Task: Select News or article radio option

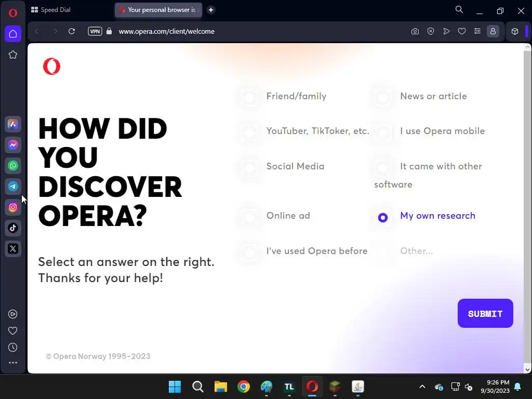Action: pos(383,97)
